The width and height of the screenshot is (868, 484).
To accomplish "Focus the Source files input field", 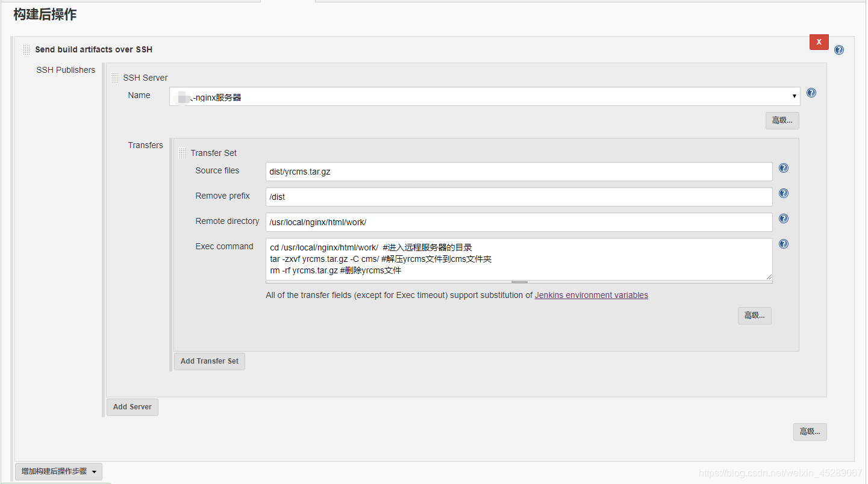I will click(x=519, y=172).
